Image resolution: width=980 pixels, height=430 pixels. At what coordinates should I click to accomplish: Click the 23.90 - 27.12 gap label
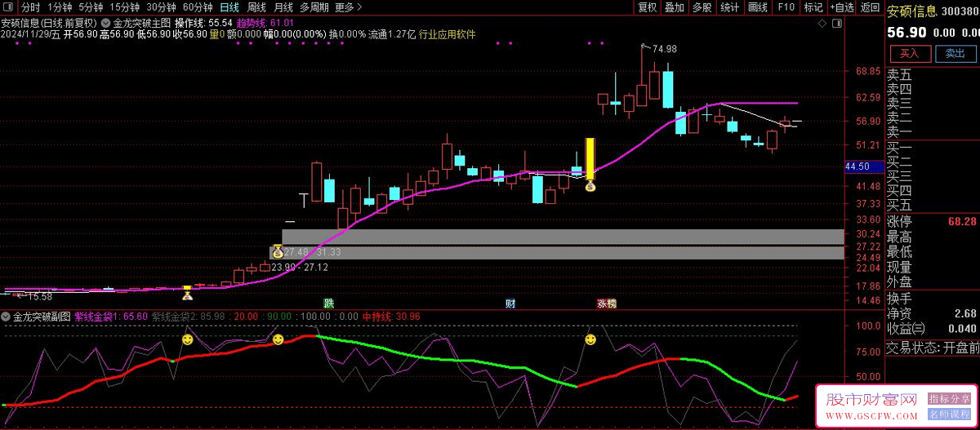pos(300,267)
